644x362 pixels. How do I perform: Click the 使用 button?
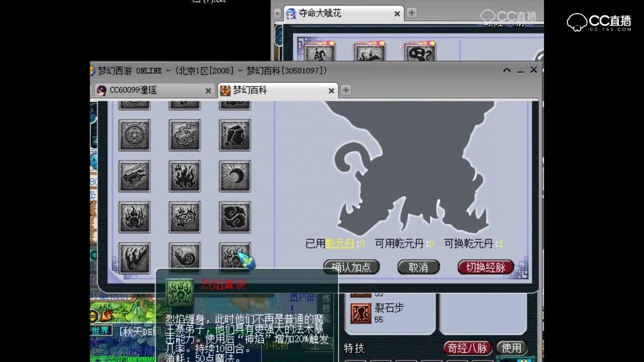(x=512, y=348)
